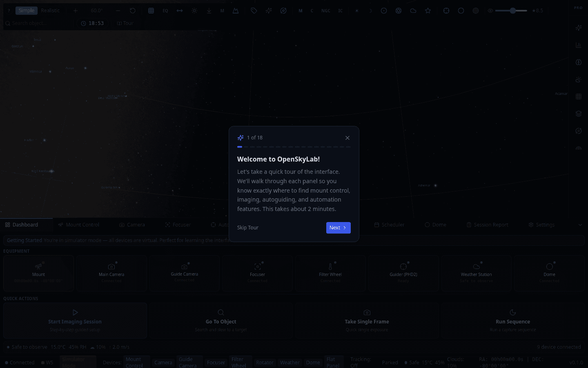
Task: Click the grid table icon in the right sidebar
Action: coord(579,96)
